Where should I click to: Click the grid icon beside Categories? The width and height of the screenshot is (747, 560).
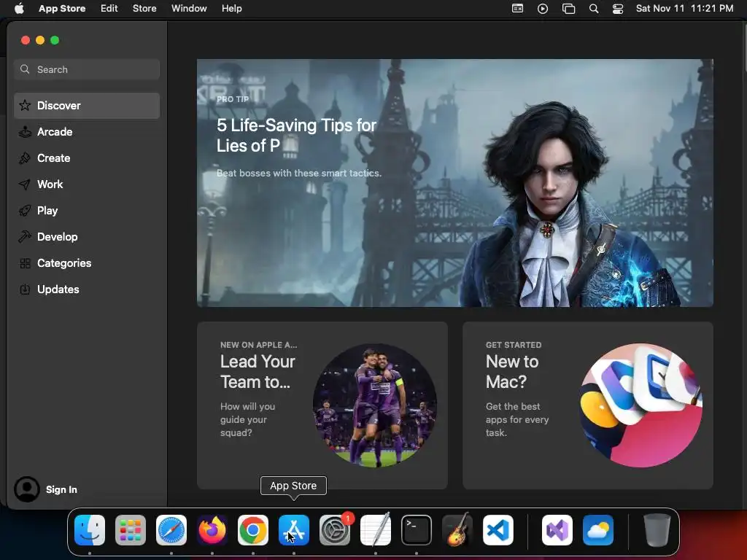click(x=25, y=262)
